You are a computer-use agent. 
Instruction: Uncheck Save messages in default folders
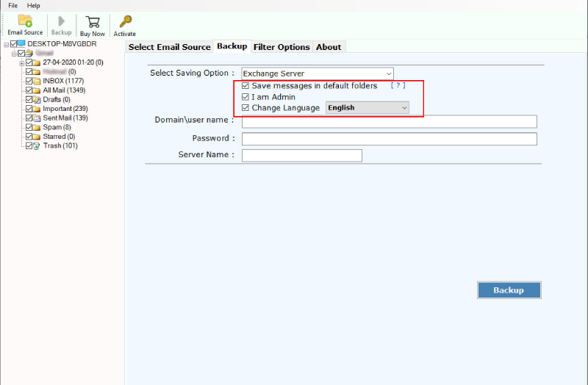pos(245,86)
